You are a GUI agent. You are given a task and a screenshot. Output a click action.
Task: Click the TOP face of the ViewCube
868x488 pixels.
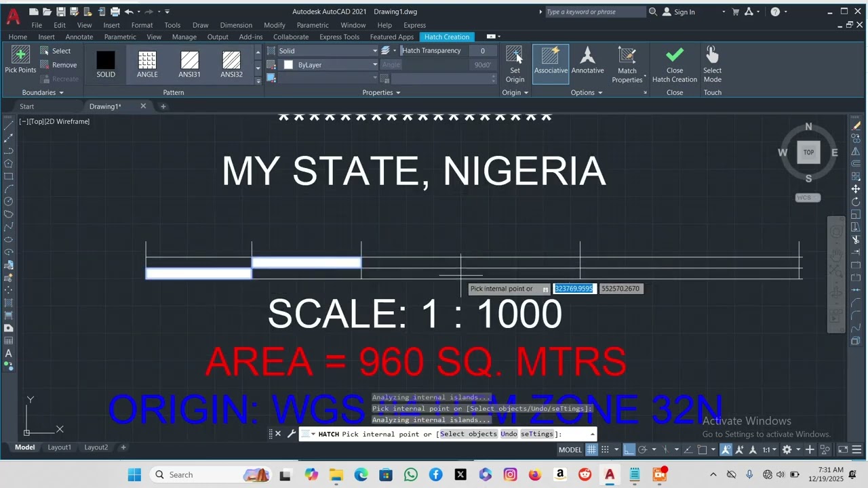point(808,152)
